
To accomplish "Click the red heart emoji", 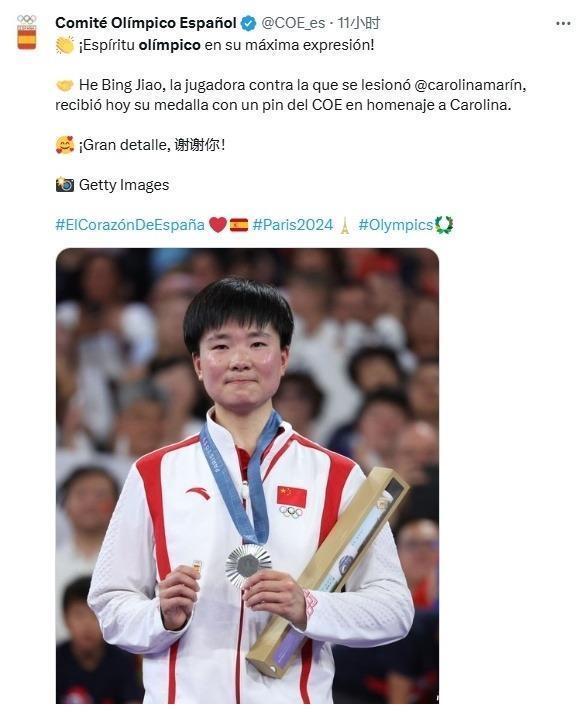I will pos(218,225).
